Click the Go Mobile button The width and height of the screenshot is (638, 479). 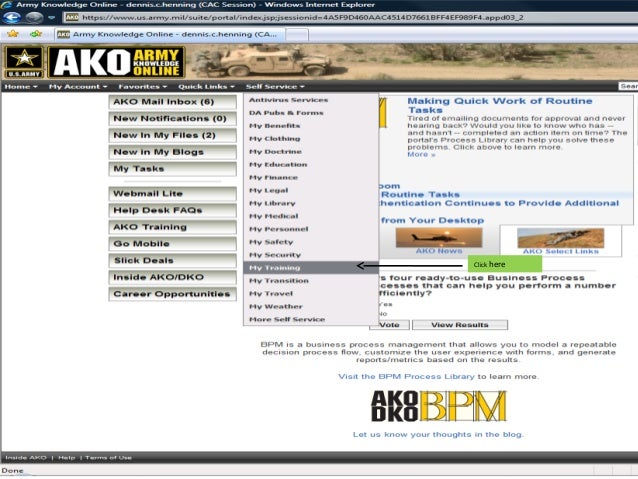point(173,243)
